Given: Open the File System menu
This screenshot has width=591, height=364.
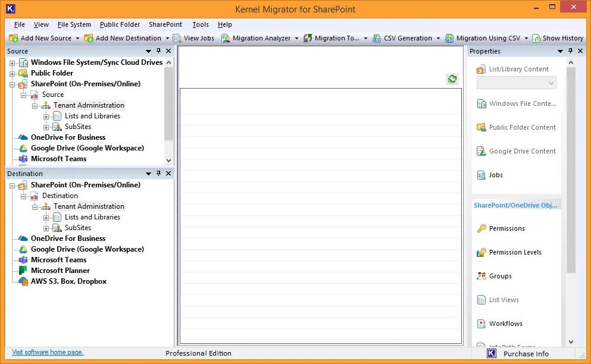Looking at the screenshot, I should [x=74, y=24].
